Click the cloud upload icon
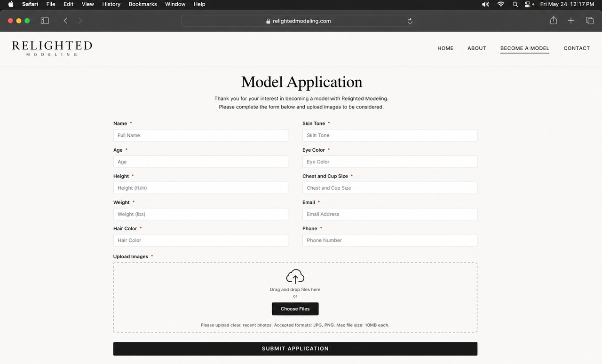 pyautogui.click(x=295, y=277)
